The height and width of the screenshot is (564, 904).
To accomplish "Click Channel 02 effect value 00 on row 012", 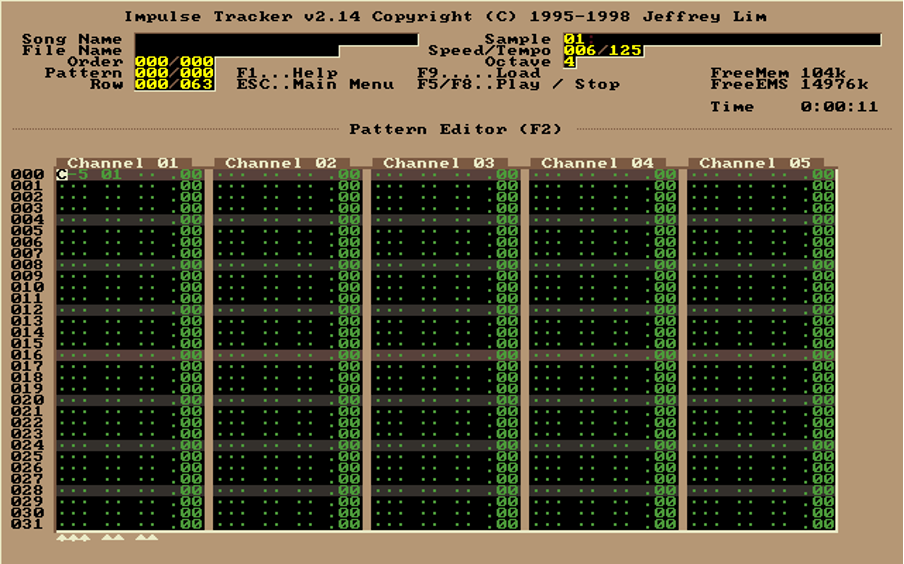I will [x=349, y=310].
